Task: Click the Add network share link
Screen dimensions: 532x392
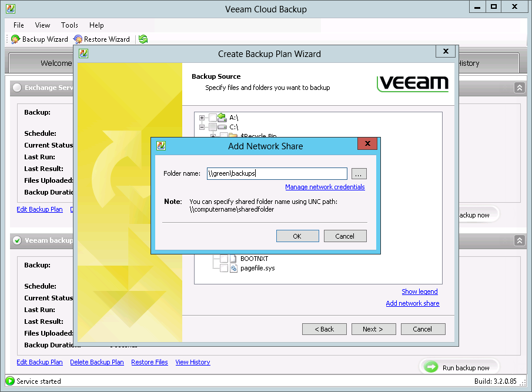Action: coord(413,303)
